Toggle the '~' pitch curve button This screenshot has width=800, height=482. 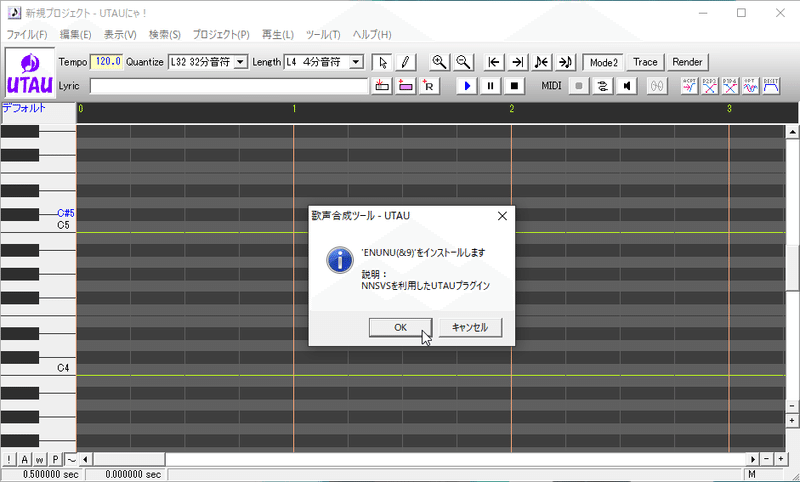71,459
